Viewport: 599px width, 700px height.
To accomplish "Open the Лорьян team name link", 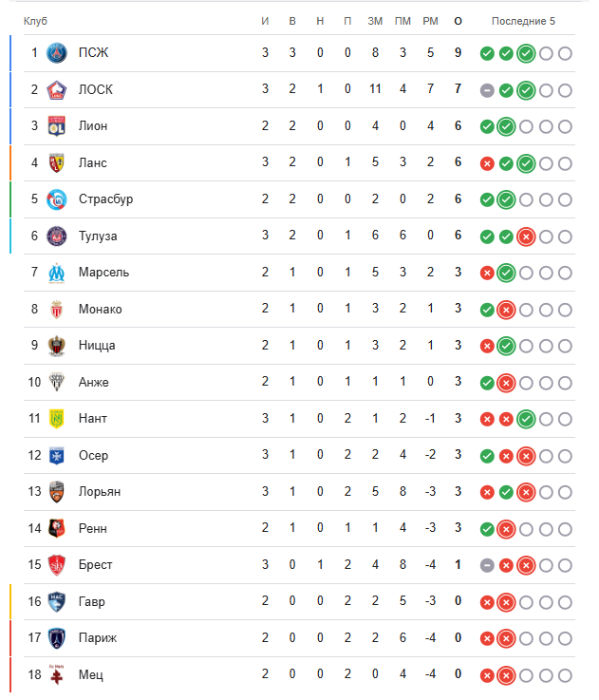I will (x=100, y=492).
